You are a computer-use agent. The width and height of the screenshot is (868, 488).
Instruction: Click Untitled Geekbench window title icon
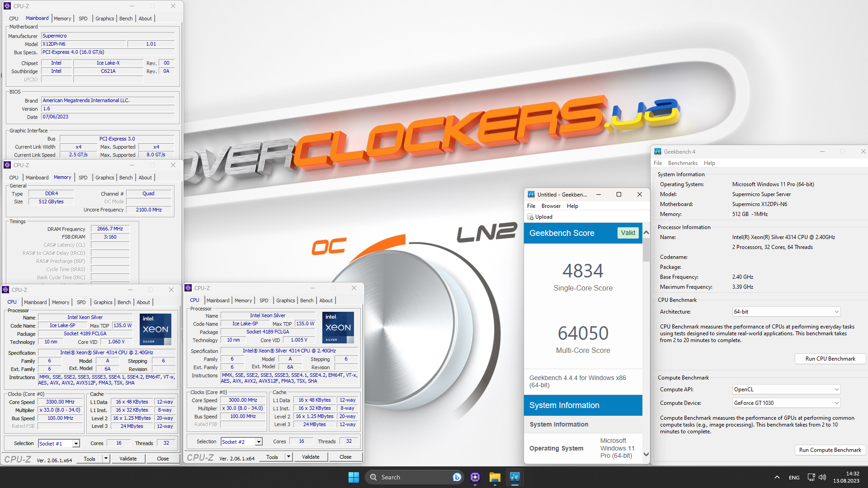(x=531, y=194)
